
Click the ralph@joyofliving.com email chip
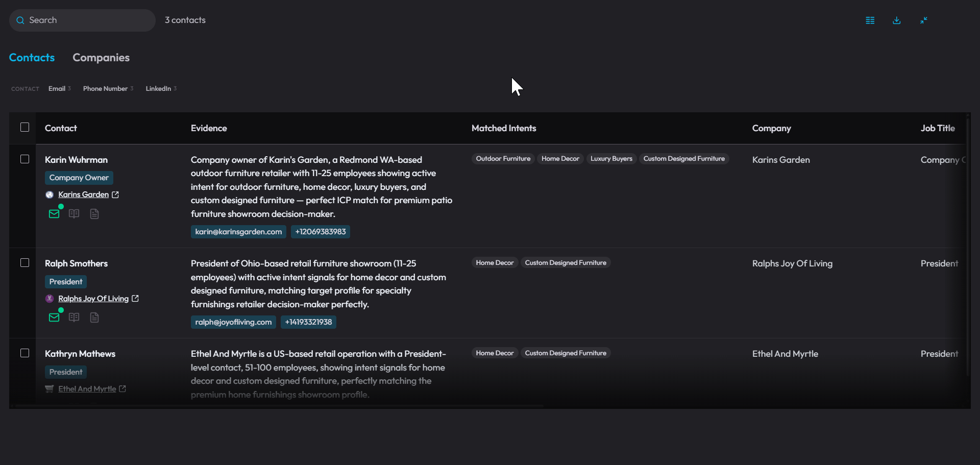click(x=233, y=322)
